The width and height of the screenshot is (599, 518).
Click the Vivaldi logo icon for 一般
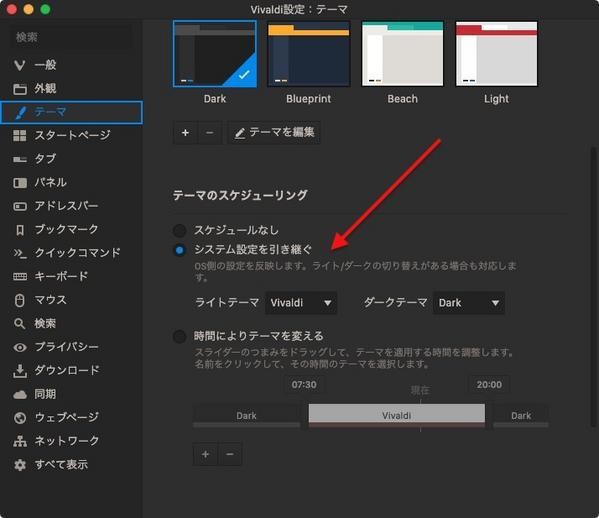tap(19, 65)
